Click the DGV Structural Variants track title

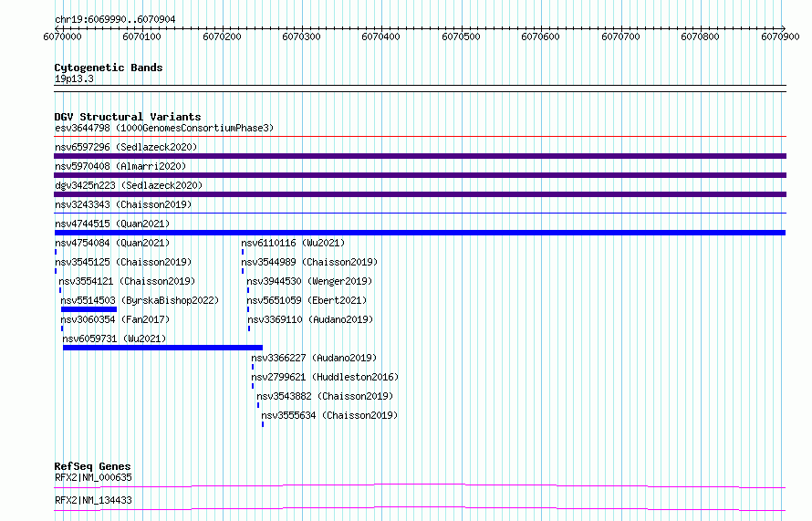click(x=128, y=117)
